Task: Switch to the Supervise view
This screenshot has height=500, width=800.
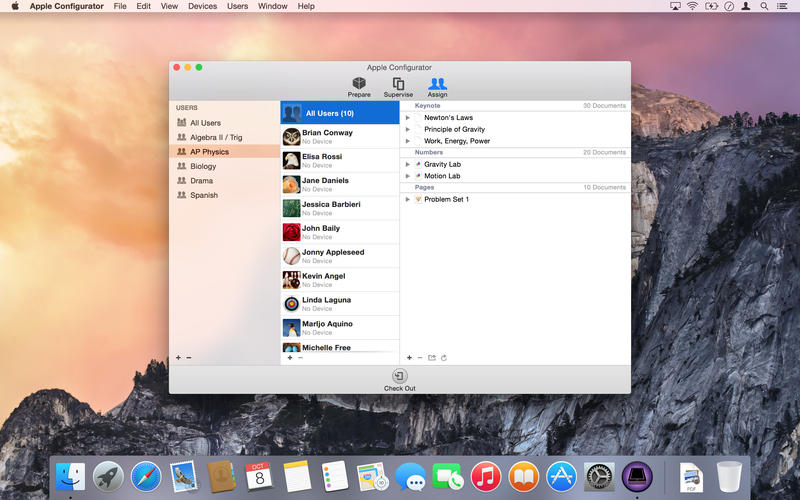Action: coord(398,86)
